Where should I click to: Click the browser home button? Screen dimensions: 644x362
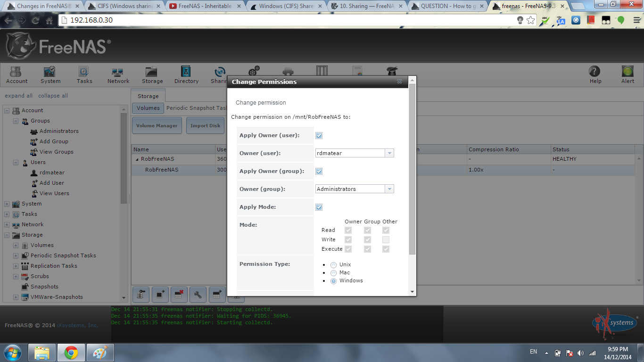tap(49, 20)
